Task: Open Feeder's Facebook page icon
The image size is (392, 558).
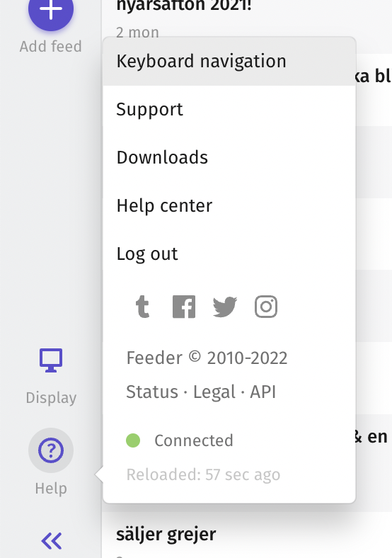Action: pos(184,307)
